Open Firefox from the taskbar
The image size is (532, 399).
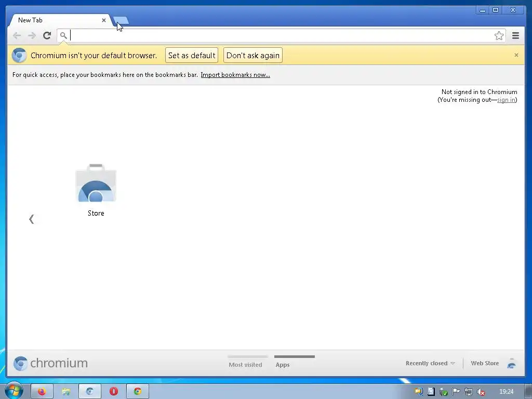pyautogui.click(x=42, y=392)
